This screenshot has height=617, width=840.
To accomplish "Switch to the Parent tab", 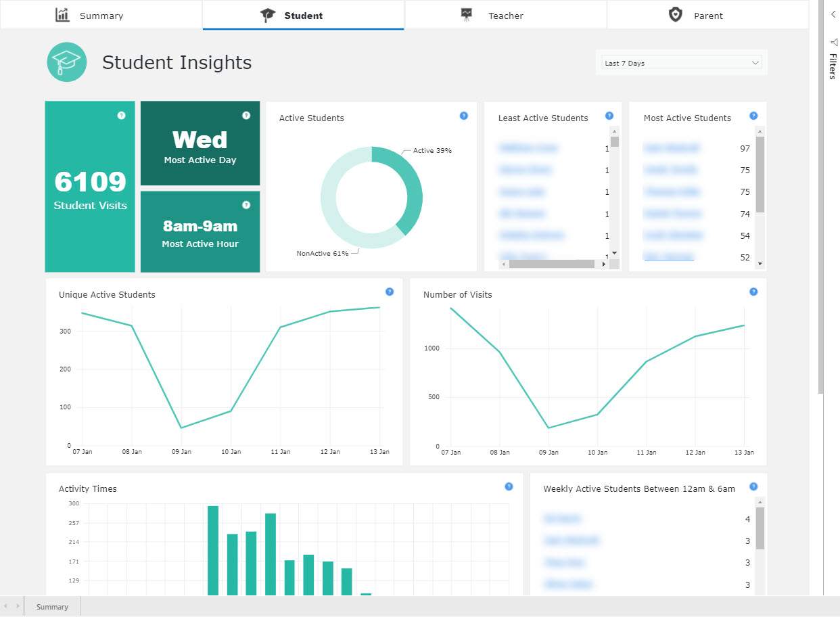I will click(709, 15).
